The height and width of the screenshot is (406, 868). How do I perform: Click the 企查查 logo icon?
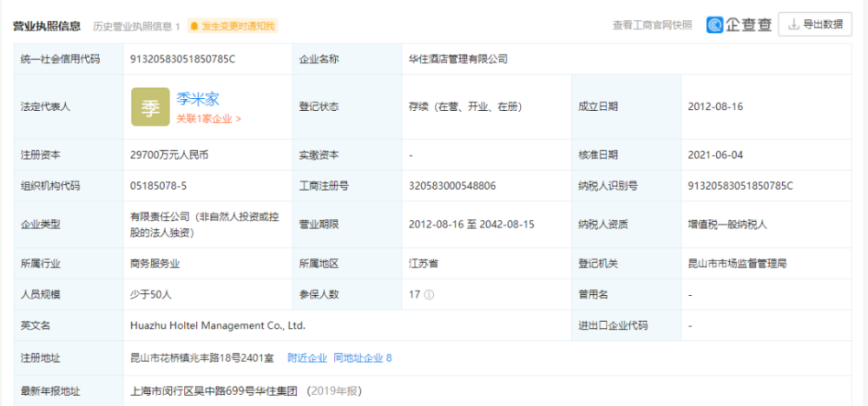pyautogui.click(x=714, y=25)
